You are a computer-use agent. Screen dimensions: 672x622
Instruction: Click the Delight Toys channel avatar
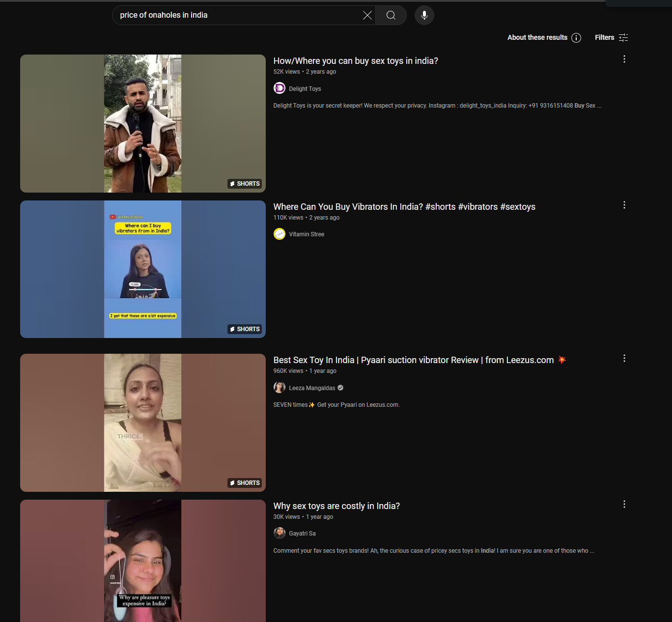point(280,88)
